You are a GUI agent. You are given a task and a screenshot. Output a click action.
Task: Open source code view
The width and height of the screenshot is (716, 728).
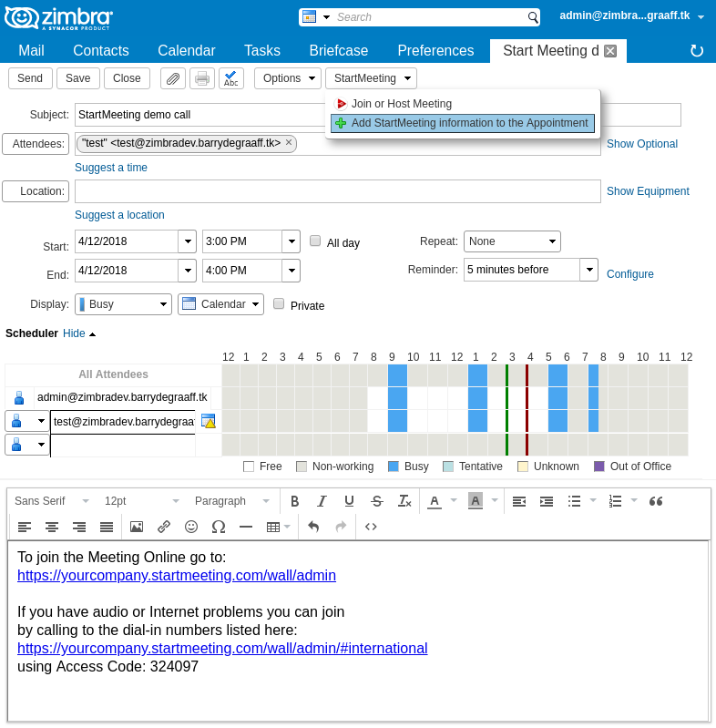click(x=371, y=527)
